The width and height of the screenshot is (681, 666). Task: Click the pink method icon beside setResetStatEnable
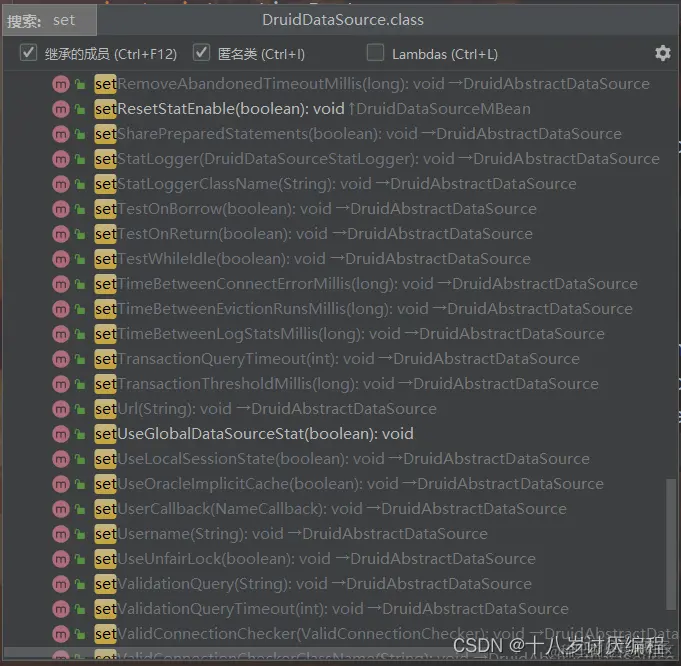[x=61, y=109]
